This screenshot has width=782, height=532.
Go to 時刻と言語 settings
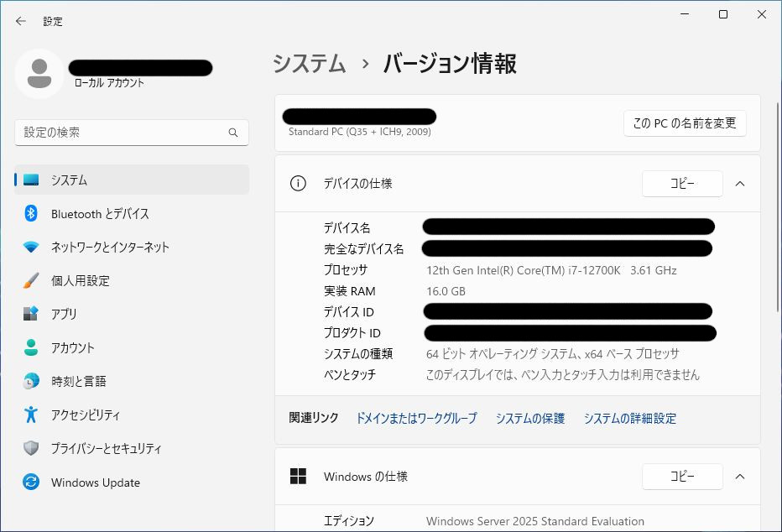tap(132, 381)
